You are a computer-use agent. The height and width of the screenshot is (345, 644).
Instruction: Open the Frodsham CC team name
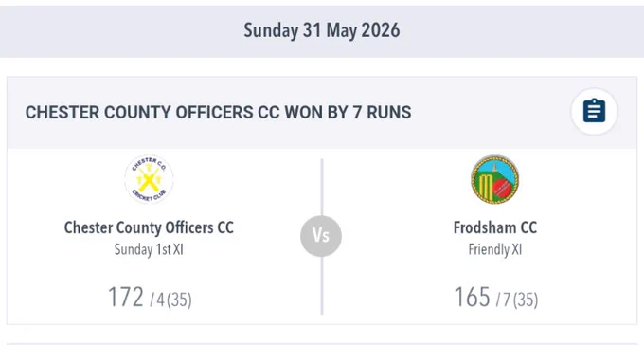495,227
